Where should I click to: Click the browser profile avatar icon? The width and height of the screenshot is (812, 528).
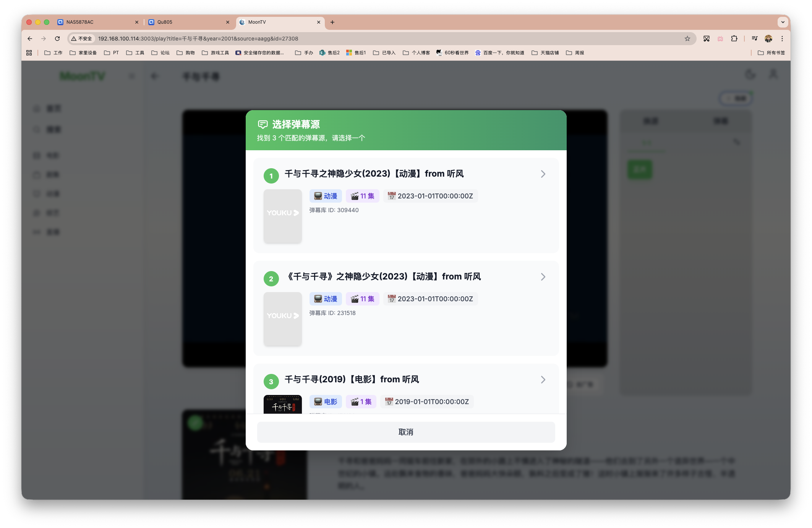[768, 39]
